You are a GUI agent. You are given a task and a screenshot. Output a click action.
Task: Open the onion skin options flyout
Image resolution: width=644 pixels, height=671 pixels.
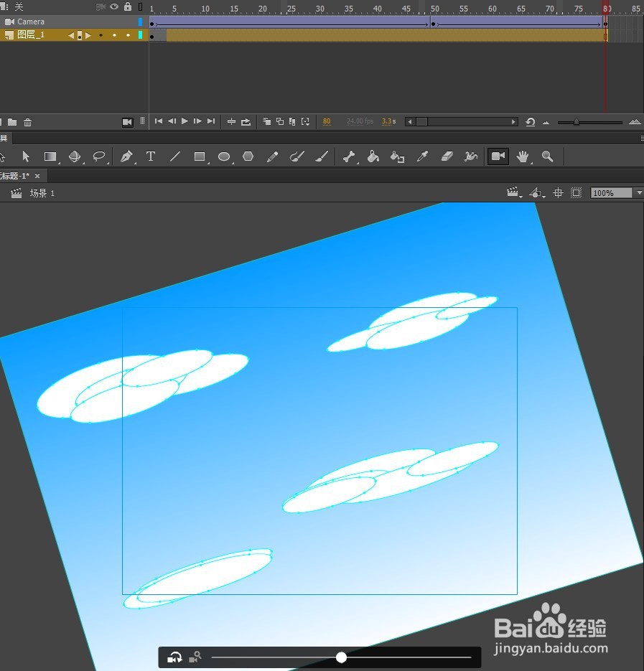point(305,121)
